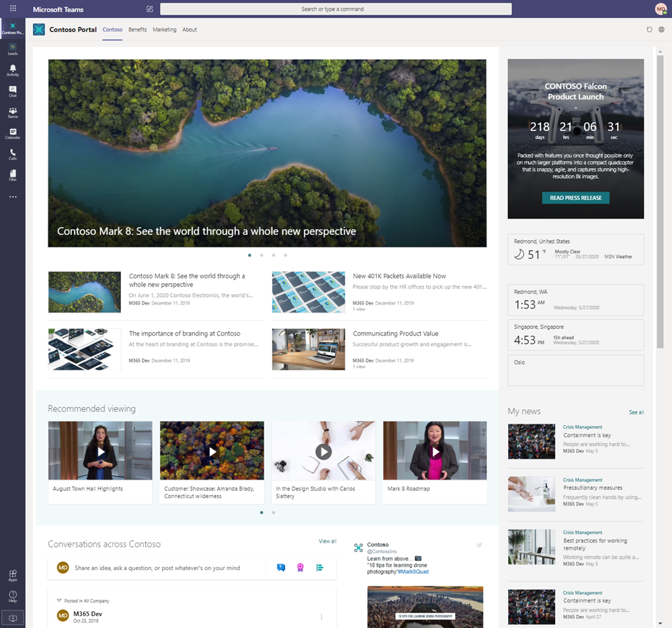Open the Apps store icon
The image size is (672, 628).
[13, 576]
